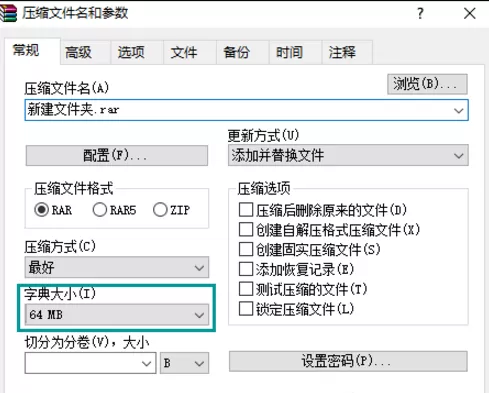Enable 锁定压缩文件(L) checkbox

click(x=246, y=309)
